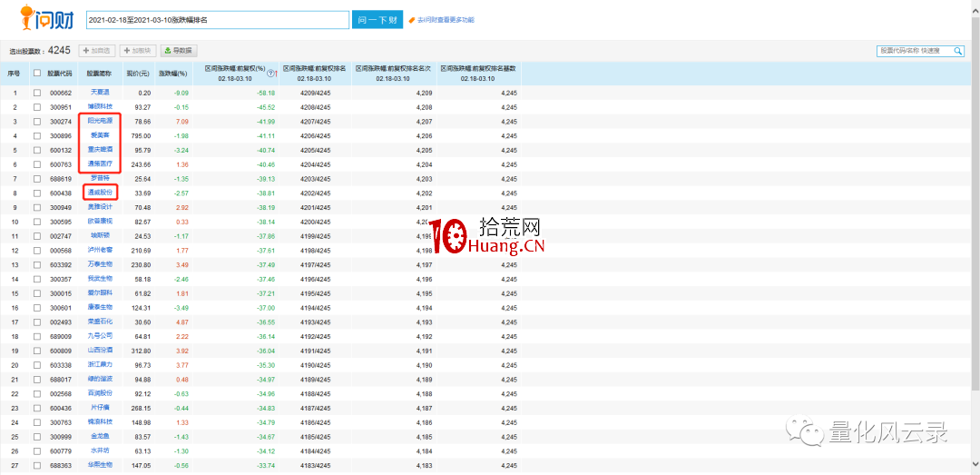The image size is (980, 475).
Task: Click the 区间涨跌幅:前复权排名 column header
Action: (314, 68)
